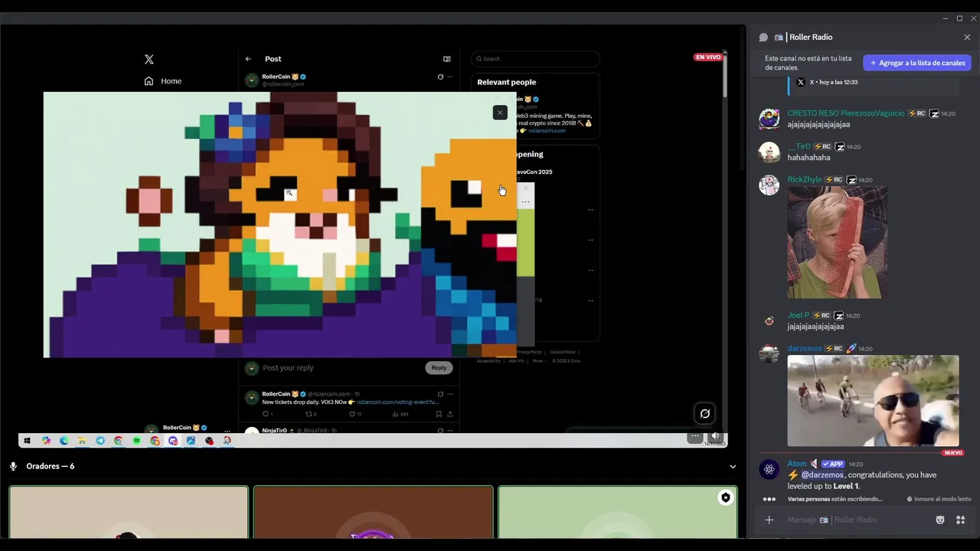
Task: Maximize the Discord window
Action: pos(959,18)
